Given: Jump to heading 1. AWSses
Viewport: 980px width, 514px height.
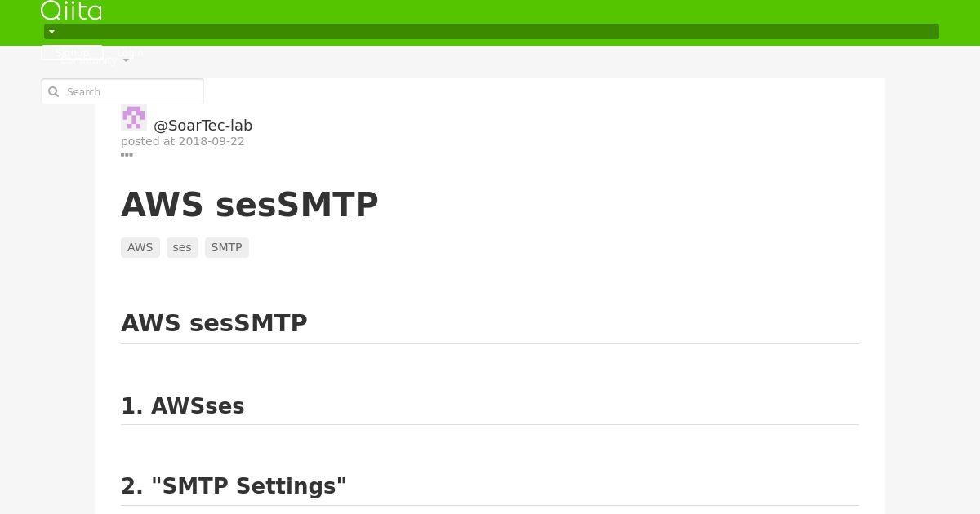Looking at the screenshot, I should point(183,406).
